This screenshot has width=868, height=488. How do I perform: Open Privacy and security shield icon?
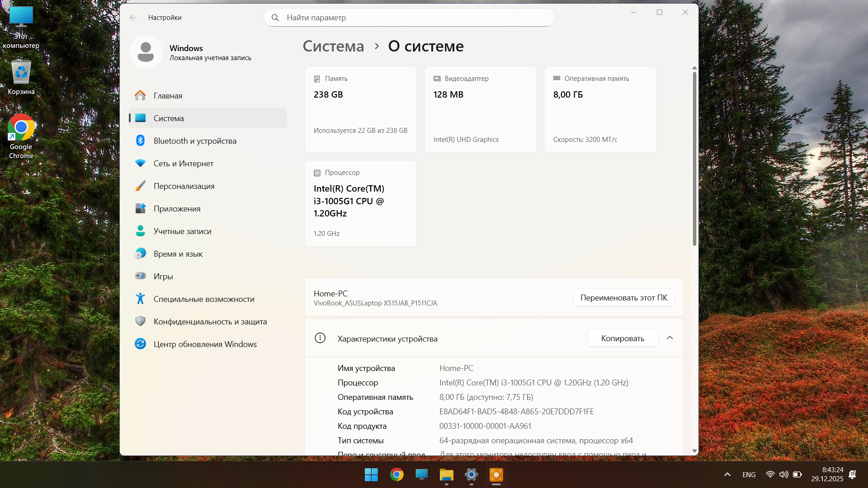[x=140, y=321]
